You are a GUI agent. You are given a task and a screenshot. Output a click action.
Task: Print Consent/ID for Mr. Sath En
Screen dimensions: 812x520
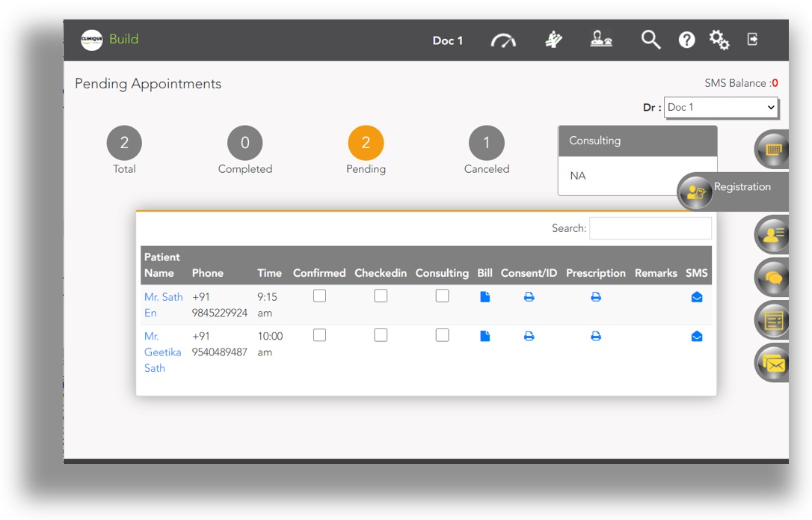pos(529,297)
